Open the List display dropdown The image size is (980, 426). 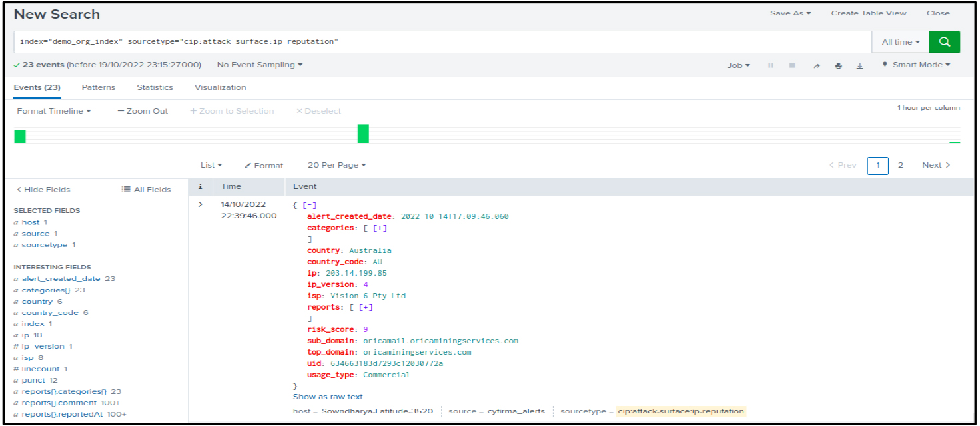pyautogui.click(x=211, y=165)
